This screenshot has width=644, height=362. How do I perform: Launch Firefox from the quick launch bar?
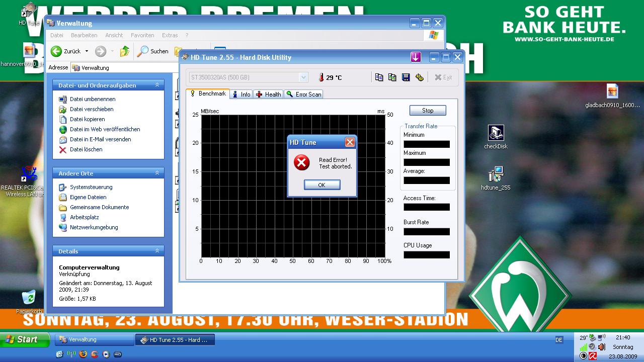click(x=83, y=354)
